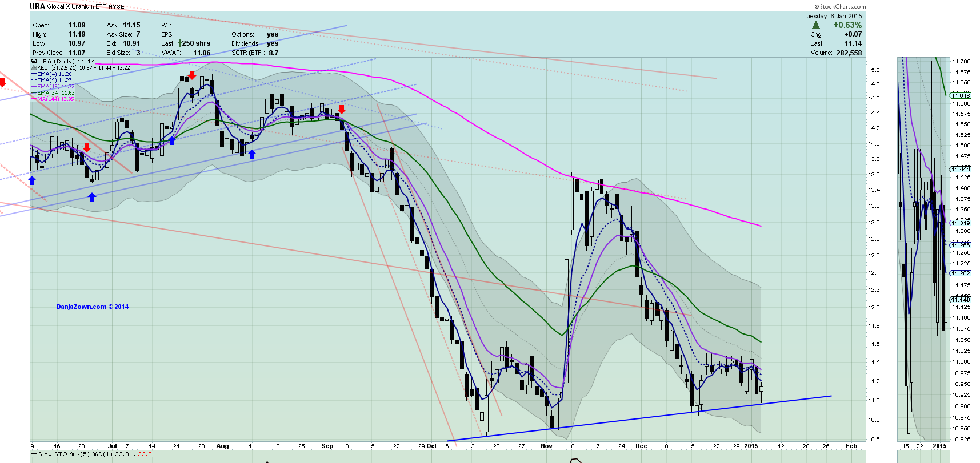This screenshot has height=463, width=980.
Task: Click the EPS label
Action: pos(167,34)
